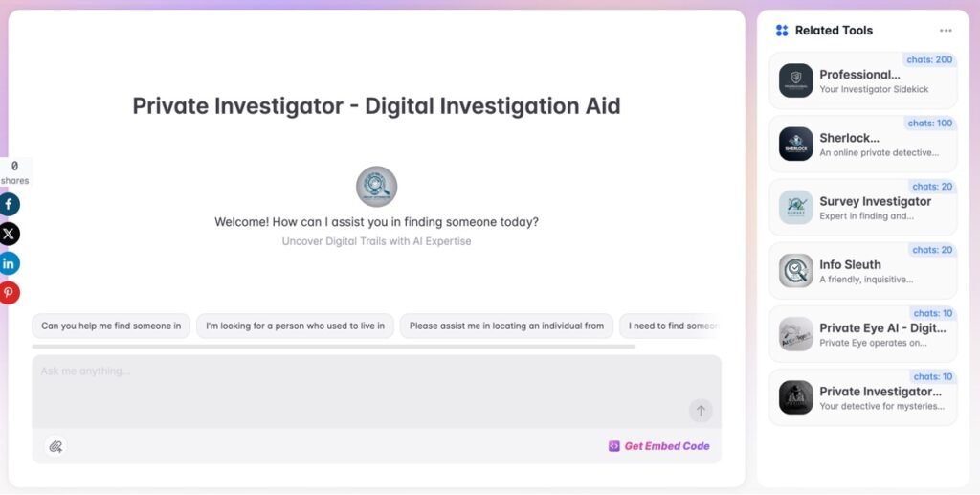Choose 'I'm looking for a person who used to live in'
The width and height of the screenshot is (980, 495).
click(295, 326)
